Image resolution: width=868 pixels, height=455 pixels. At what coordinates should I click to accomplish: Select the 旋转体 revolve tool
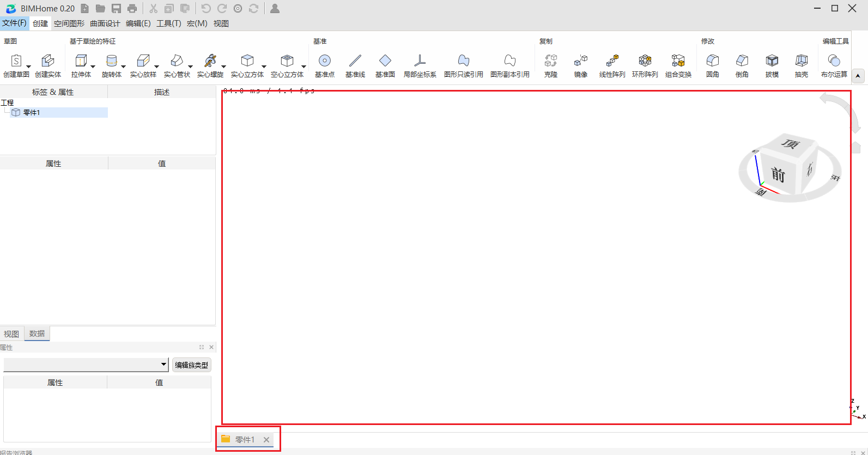click(111, 61)
